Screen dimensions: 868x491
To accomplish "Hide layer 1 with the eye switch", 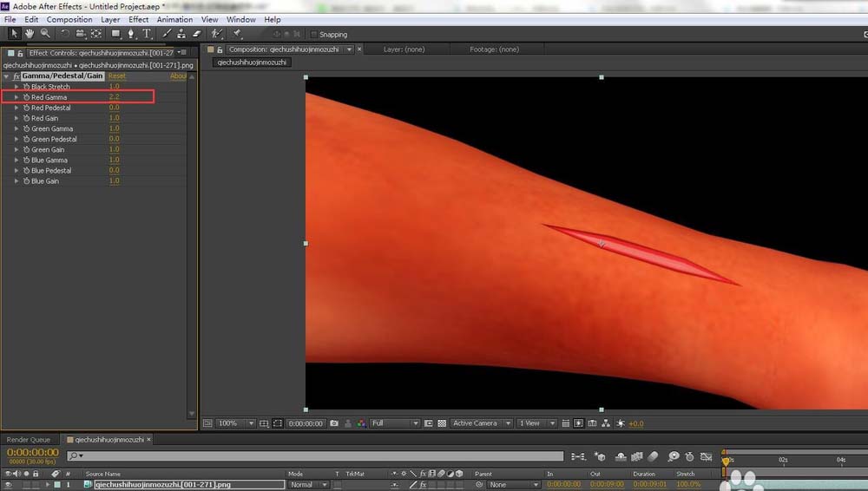I will pyautogui.click(x=9, y=484).
